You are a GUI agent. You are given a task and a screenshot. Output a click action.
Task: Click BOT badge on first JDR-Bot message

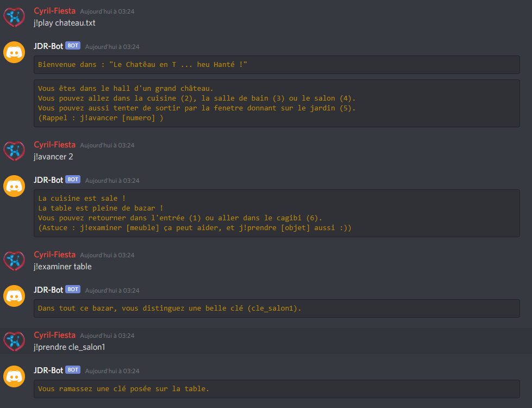(73, 46)
